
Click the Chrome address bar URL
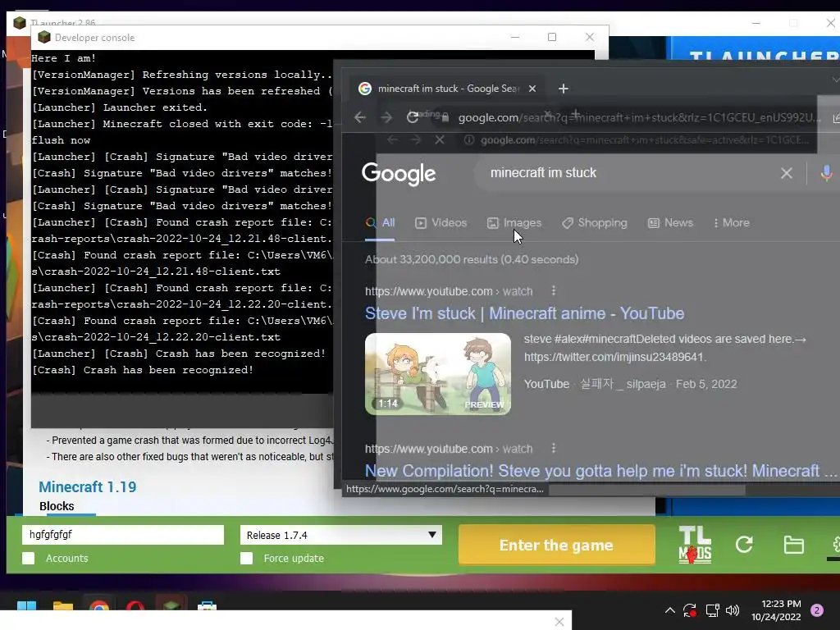pos(637,118)
